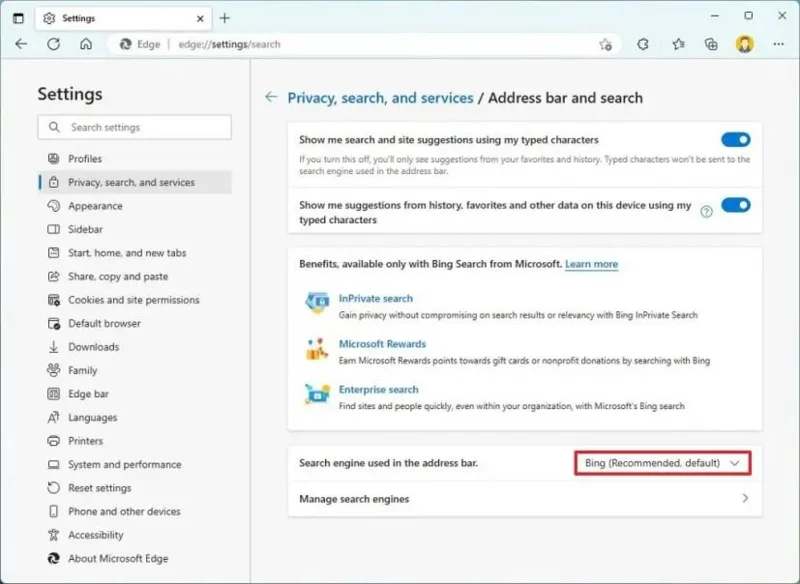The width and height of the screenshot is (800, 584).
Task: Open Languages settings
Action: point(135,417)
